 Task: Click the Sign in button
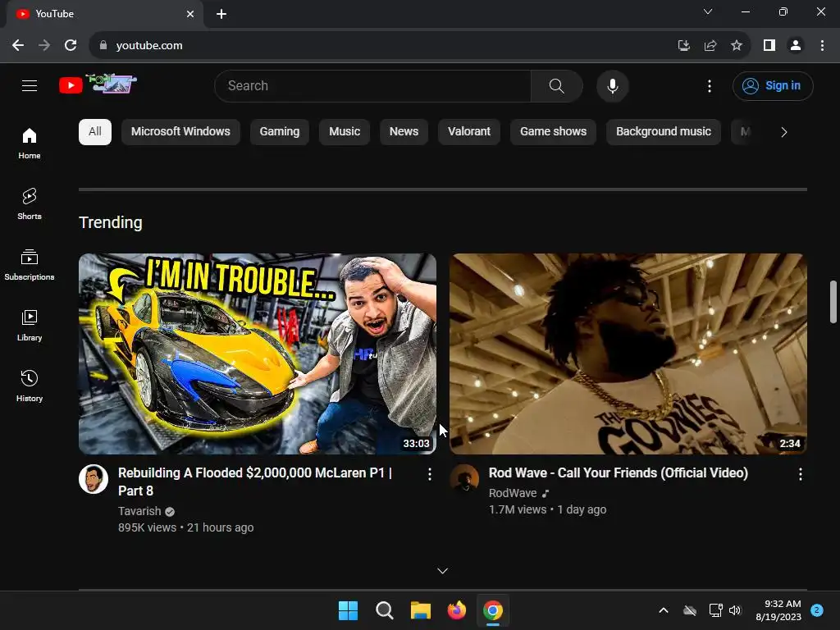click(773, 85)
